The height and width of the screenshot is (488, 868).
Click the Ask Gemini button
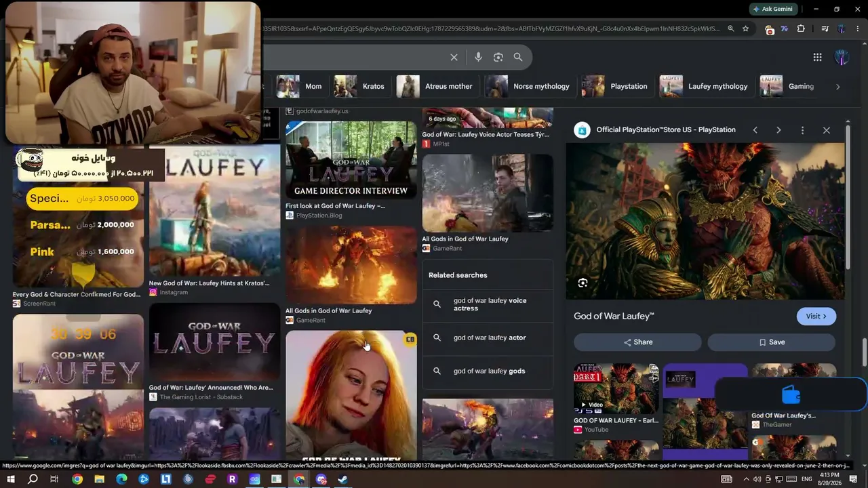coord(772,9)
